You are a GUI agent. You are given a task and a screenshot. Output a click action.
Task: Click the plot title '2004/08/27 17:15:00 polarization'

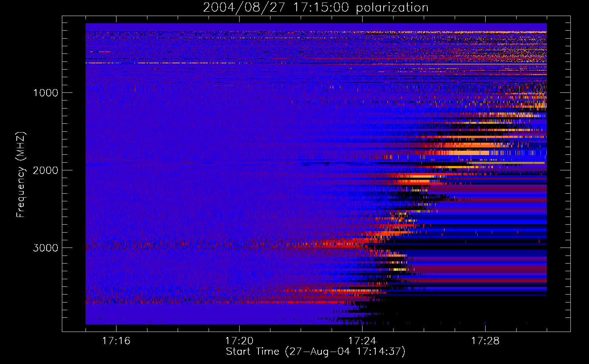[316, 8]
